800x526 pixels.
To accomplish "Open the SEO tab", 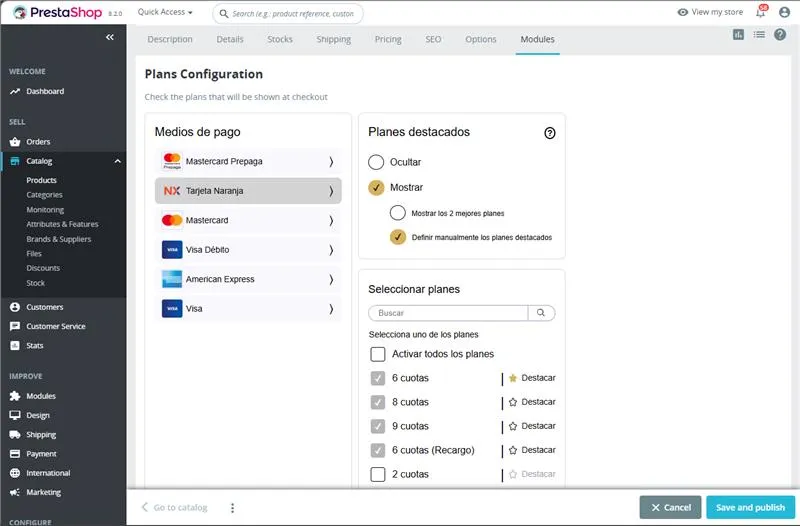I will [x=433, y=39].
